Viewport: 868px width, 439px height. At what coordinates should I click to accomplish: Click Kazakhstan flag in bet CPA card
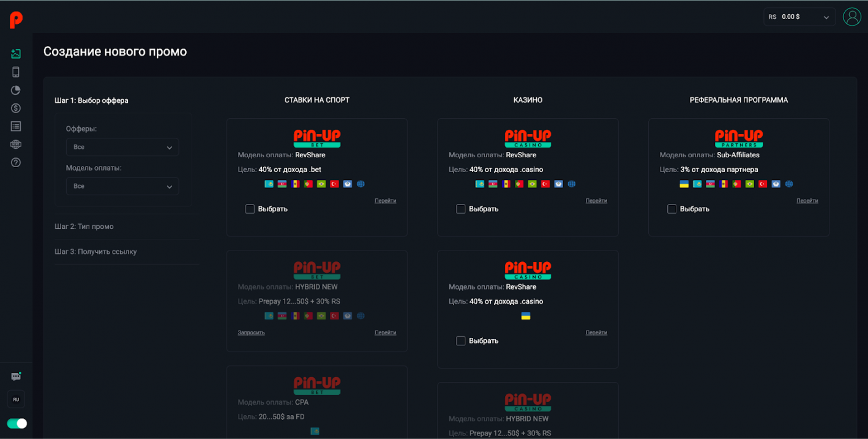[x=315, y=431]
